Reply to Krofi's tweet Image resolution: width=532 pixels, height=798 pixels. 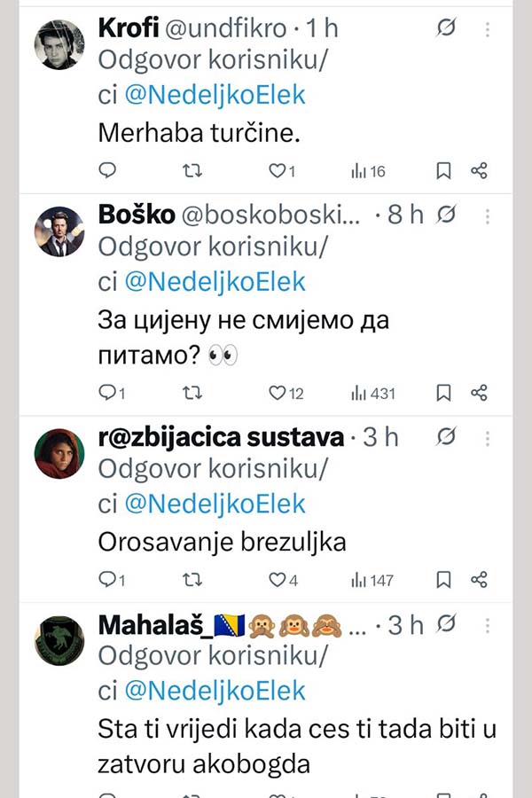pos(107,171)
